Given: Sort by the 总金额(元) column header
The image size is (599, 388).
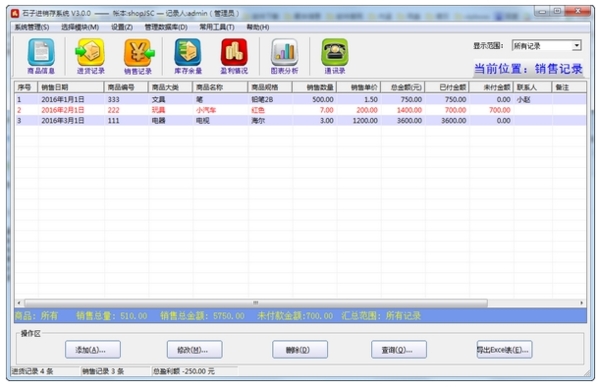Looking at the screenshot, I should click(403, 87).
